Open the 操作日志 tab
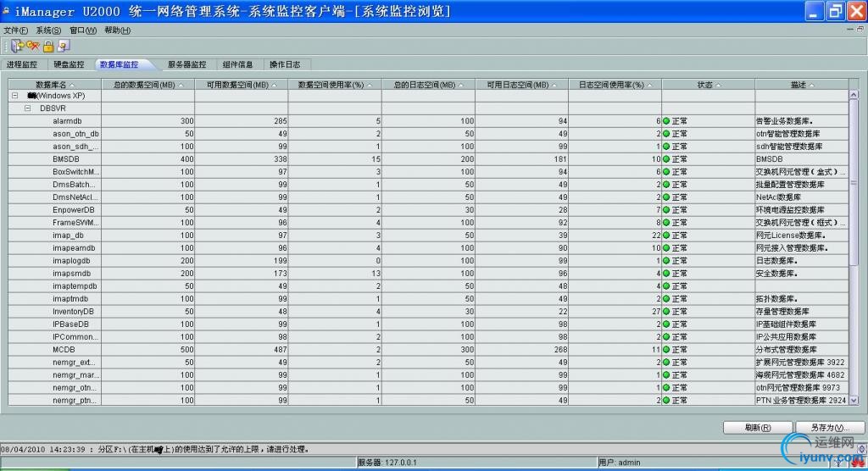This screenshot has height=471, width=868. pos(285,64)
